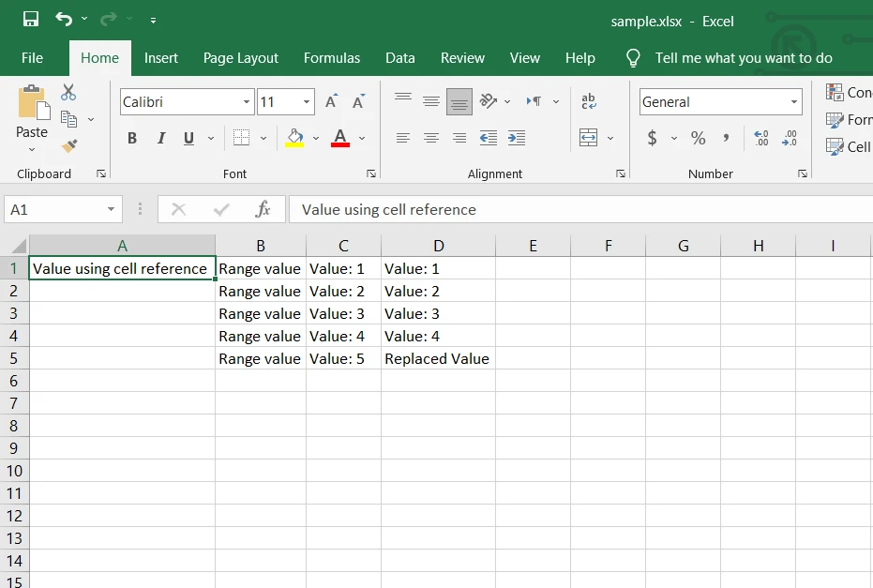873x588 pixels.
Task: Toggle Bold formatting
Action: (x=132, y=138)
